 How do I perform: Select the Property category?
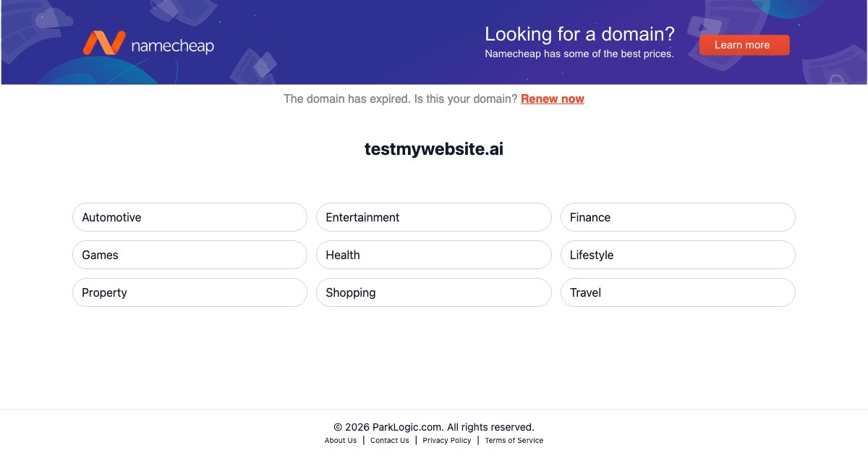(190, 292)
